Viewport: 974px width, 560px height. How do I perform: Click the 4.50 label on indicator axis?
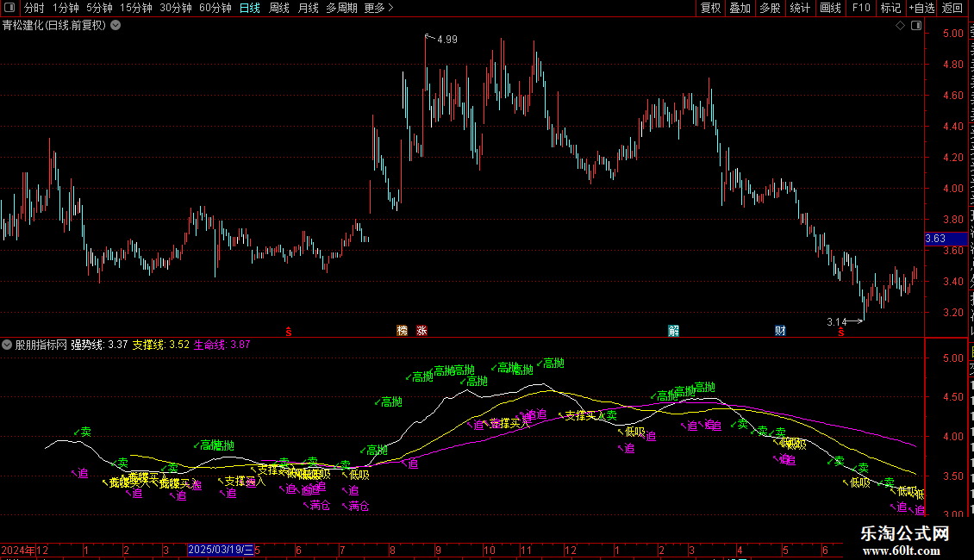point(953,397)
